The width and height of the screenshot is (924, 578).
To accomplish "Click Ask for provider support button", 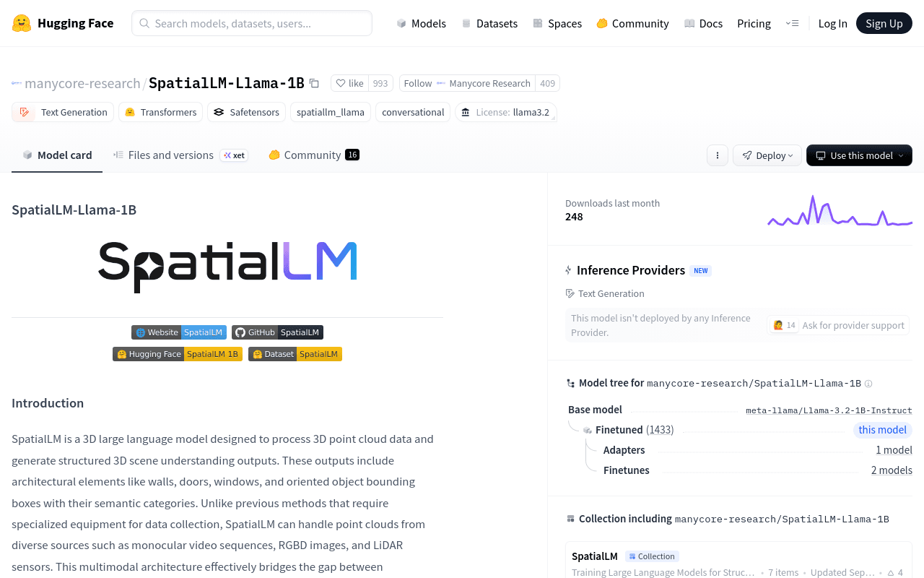I will click(838, 325).
